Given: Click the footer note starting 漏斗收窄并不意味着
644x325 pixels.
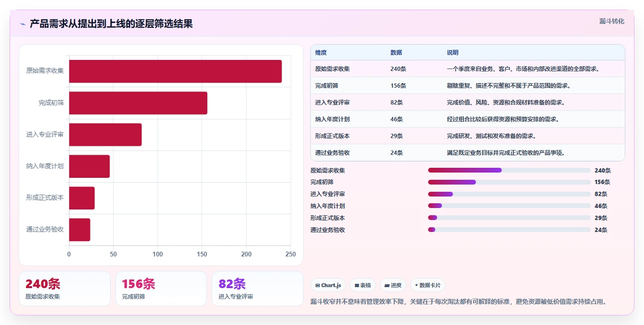Looking at the screenshot, I should (460, 302).
